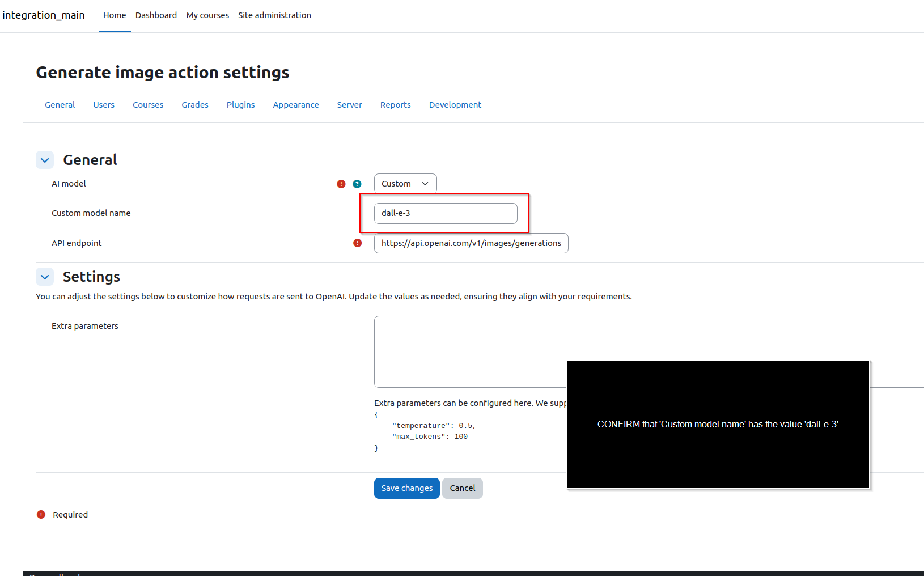Collapse the Settings section chevron
924x576 pixels.
tap(45, 277)
